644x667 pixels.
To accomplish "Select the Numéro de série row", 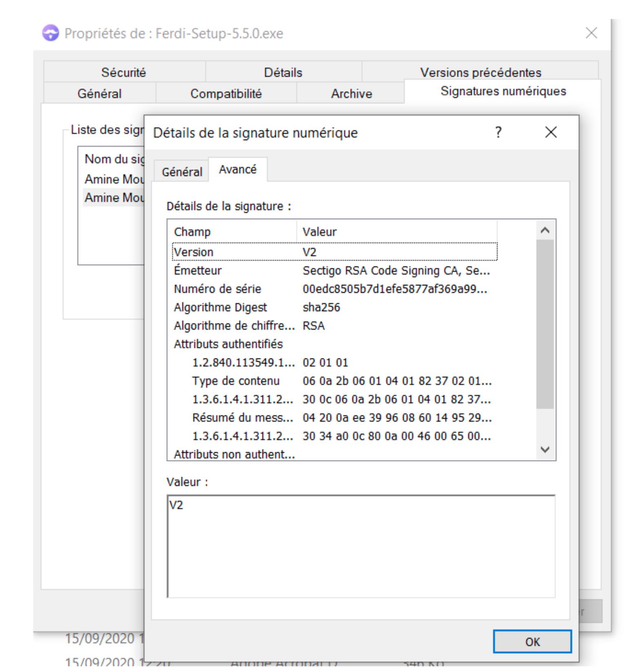I will coord(335,289).
